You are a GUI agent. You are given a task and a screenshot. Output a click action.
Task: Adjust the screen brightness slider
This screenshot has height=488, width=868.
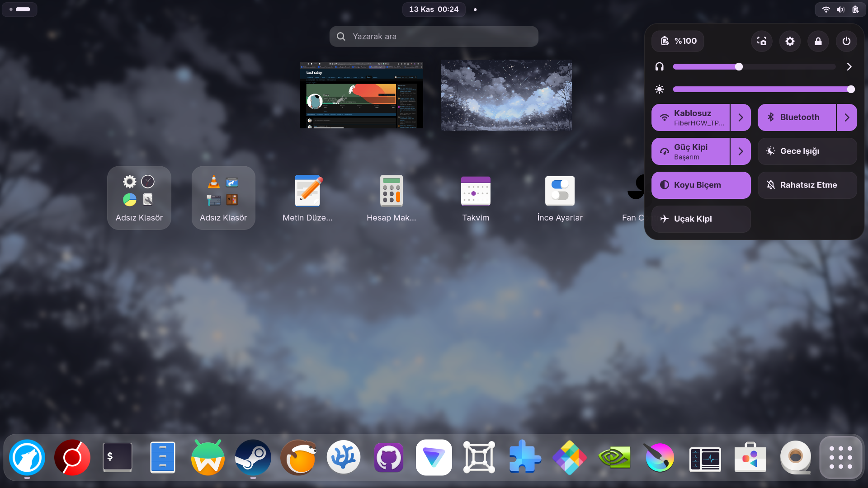(x=764, y=89)
